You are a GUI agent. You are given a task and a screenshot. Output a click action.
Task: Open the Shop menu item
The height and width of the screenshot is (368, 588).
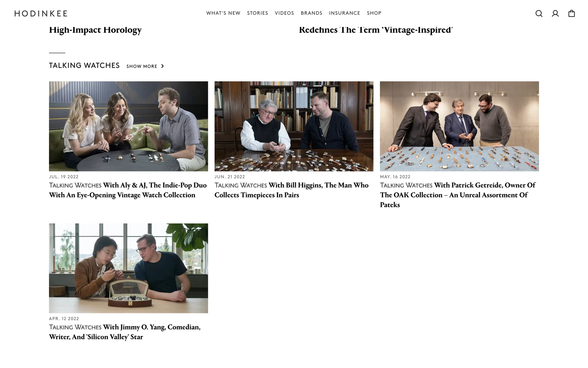[x=374, y=13]
